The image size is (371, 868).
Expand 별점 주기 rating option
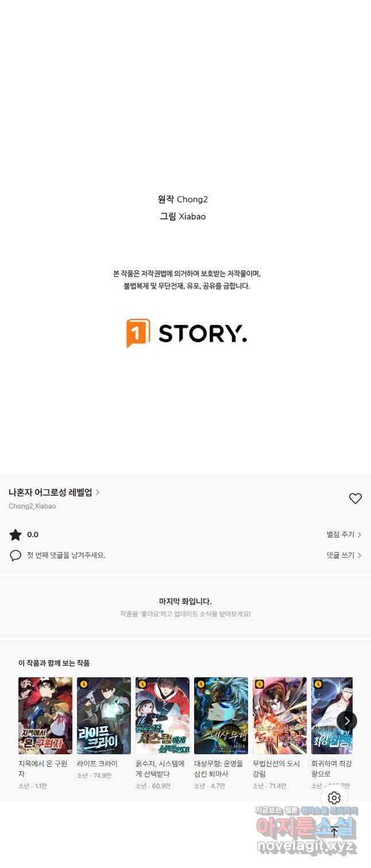(344, 535)
